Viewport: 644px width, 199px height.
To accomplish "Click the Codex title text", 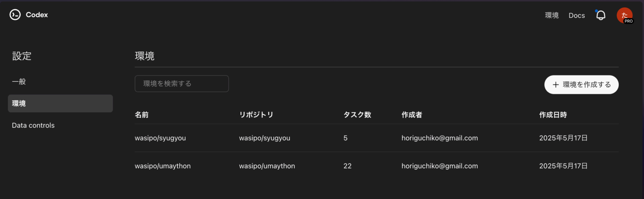I will [37, 15].
